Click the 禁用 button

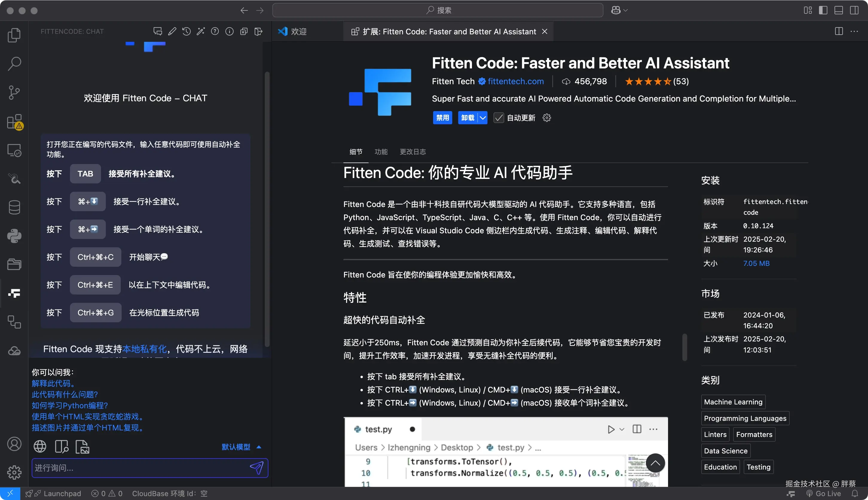click(442, 118)
